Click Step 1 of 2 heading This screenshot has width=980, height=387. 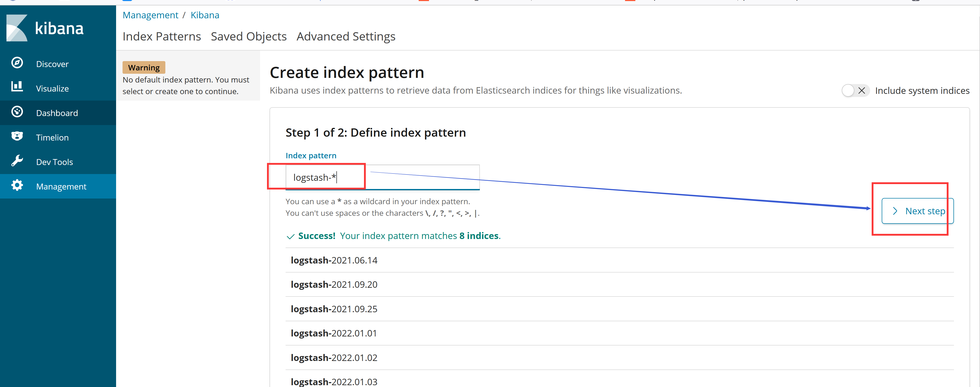pyautogui.click(x=376, y=133)
